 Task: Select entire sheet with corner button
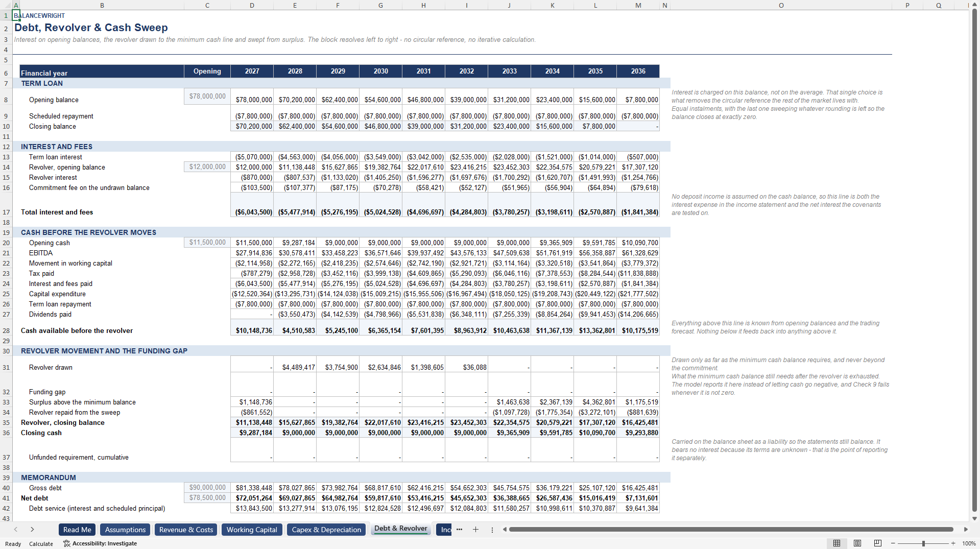click(x=6, y=5)
